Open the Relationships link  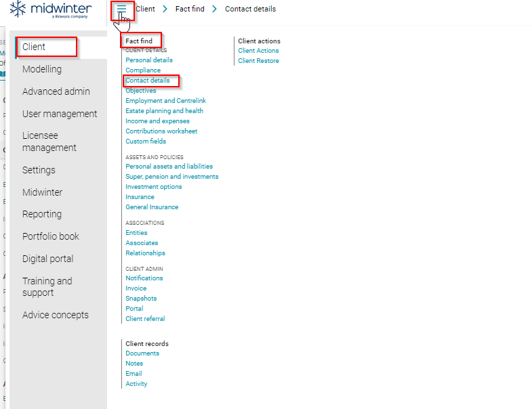[x=145, y=253]
